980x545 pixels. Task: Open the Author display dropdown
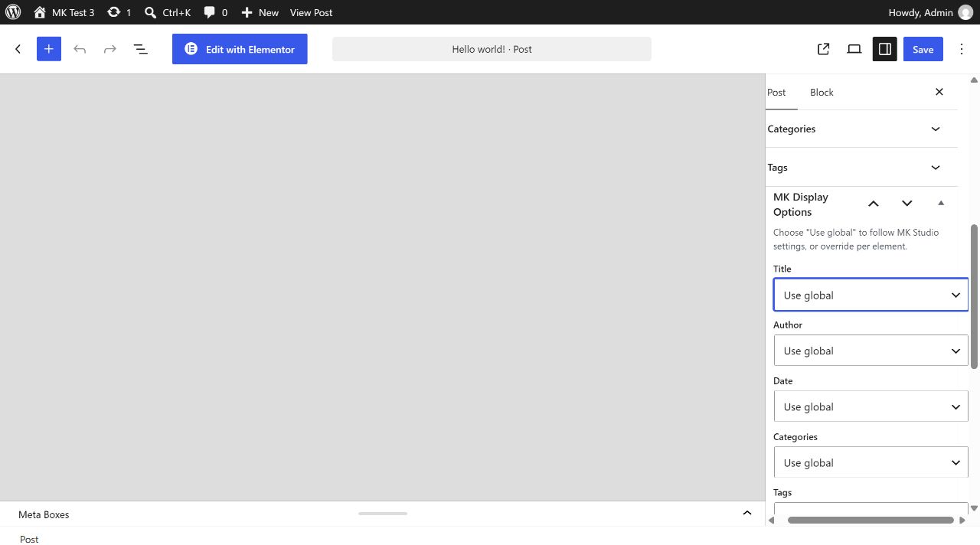871,351
